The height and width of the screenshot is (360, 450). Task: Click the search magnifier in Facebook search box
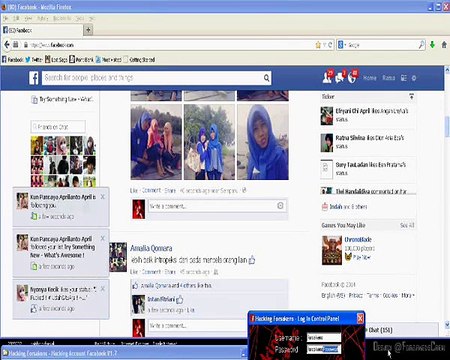(267, 78)
